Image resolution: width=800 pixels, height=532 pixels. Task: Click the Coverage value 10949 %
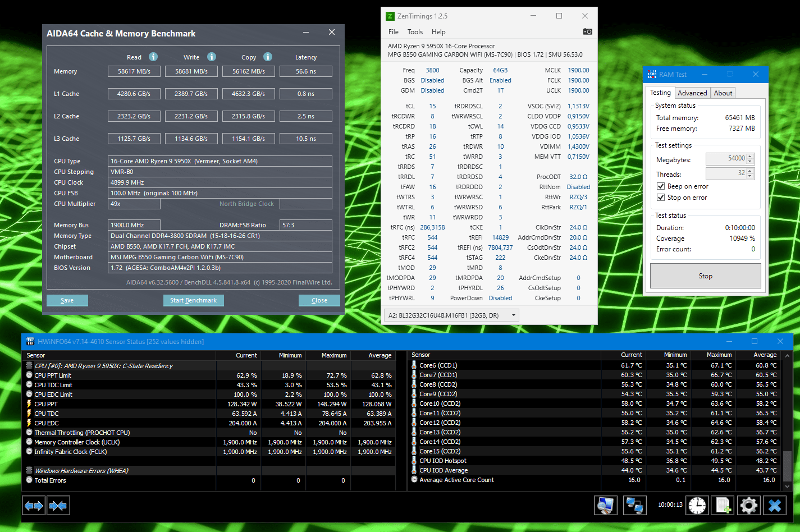[x=742, y=239]
